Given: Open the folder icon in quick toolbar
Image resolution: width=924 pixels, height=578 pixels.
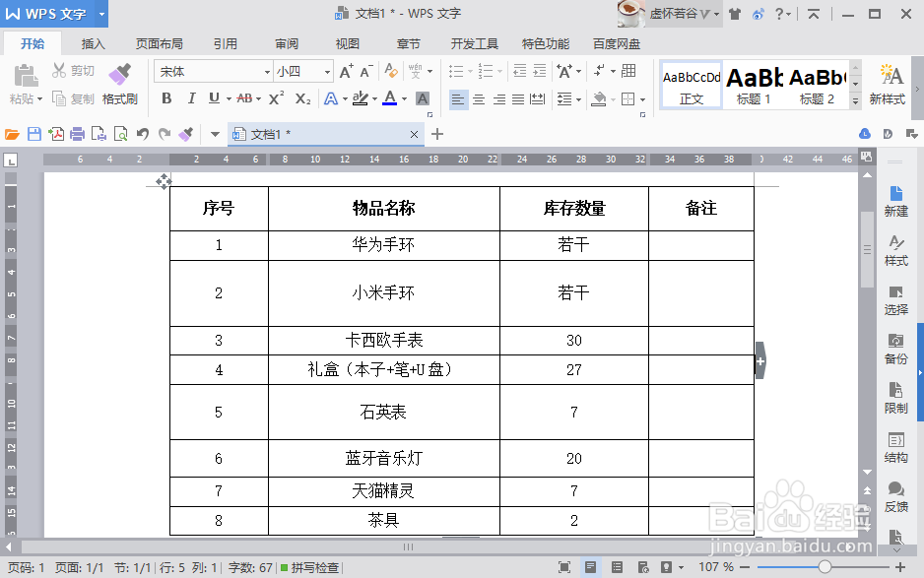Looking at the screenshot, I should [13, 134].
